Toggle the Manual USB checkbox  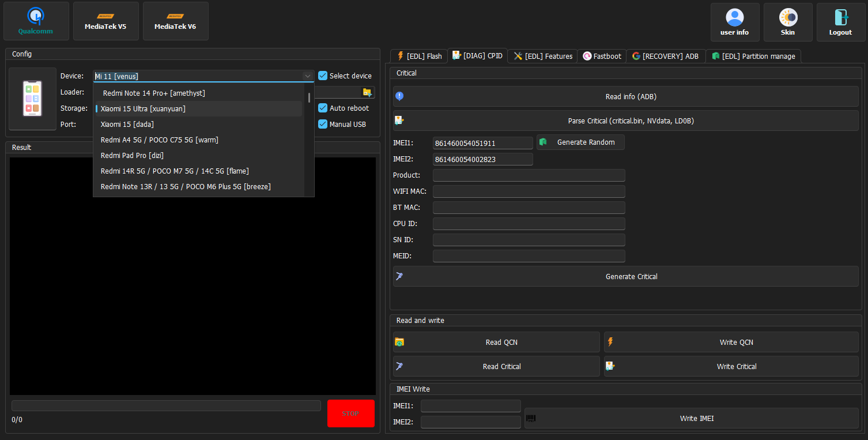pyautogui.click(x=323, y=124)
